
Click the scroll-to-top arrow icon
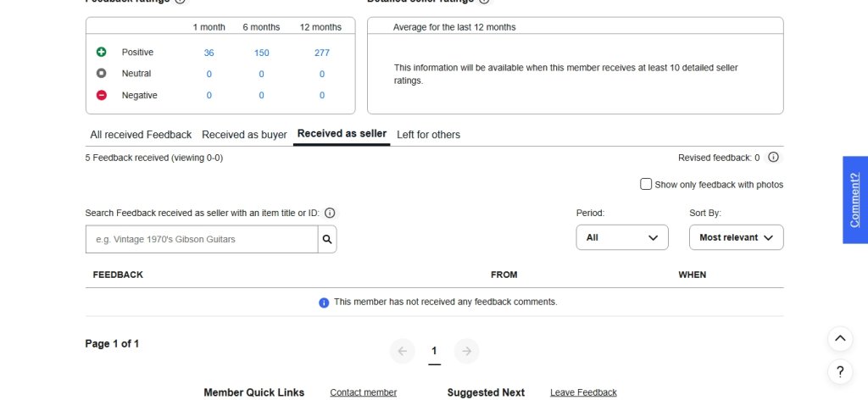coord(839,339)
